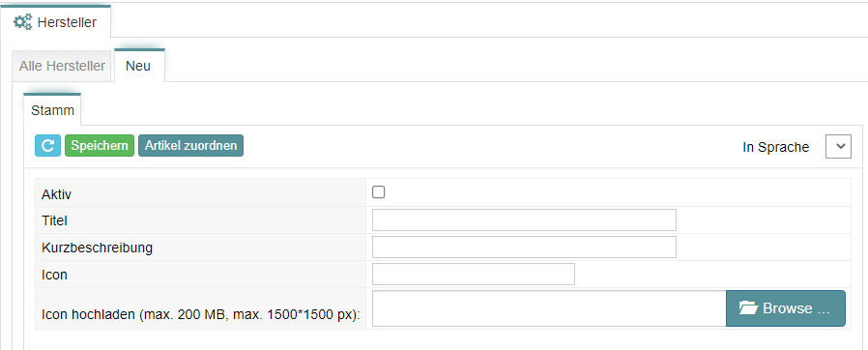
Task: Click the In Sprache label text
Action: [775, 147]
